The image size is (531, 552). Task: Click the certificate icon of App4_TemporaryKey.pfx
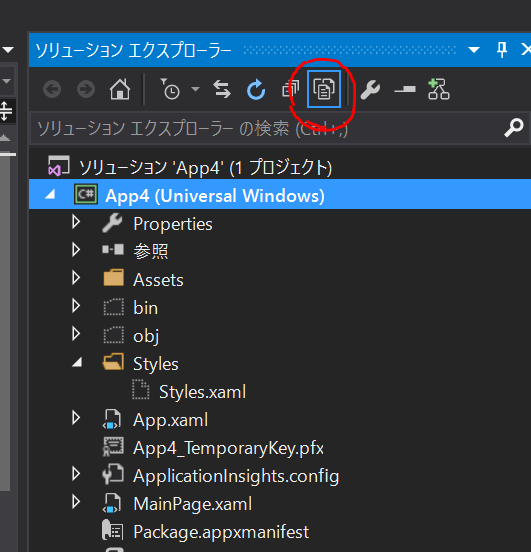tap(113, 447)
